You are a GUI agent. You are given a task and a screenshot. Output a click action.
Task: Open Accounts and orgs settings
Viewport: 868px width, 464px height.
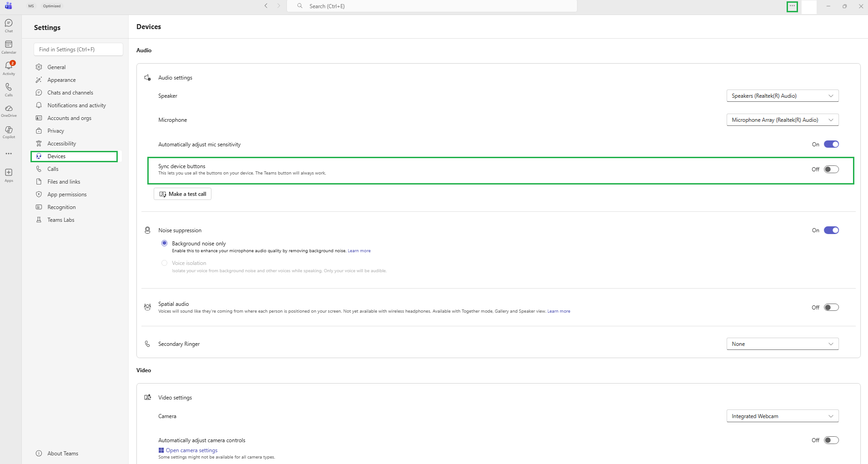(x=76, y=118)
